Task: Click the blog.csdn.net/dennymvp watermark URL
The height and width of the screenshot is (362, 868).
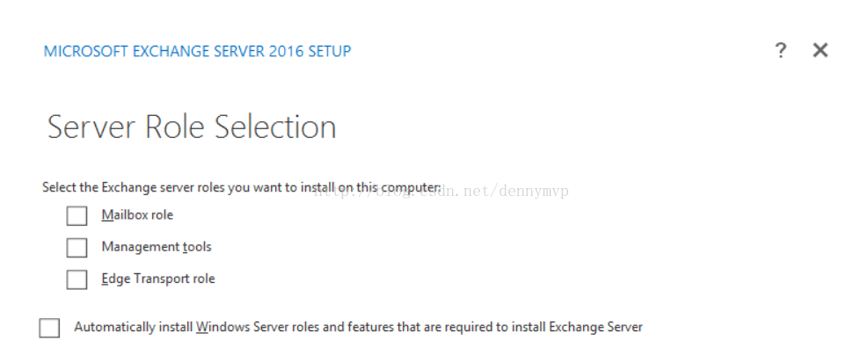Action: coord(441,192)
